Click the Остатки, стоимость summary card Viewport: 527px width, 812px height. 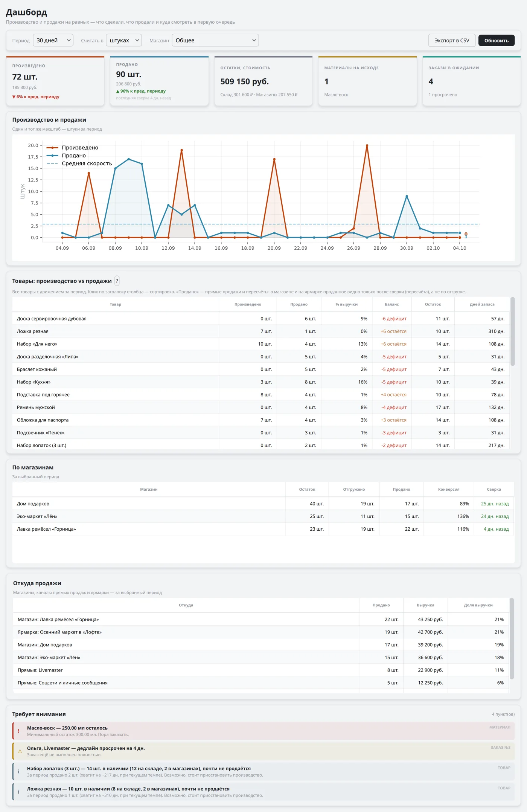(x=263, y=81)
